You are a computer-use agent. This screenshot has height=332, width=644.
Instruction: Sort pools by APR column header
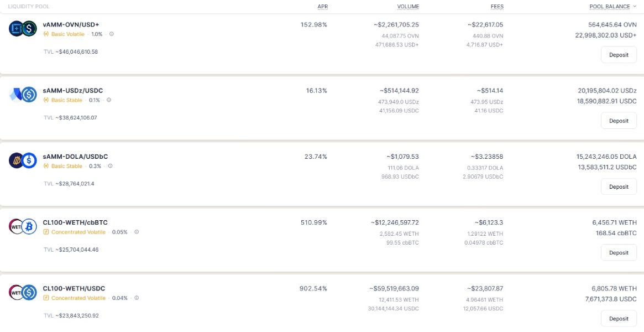[322, 7]
